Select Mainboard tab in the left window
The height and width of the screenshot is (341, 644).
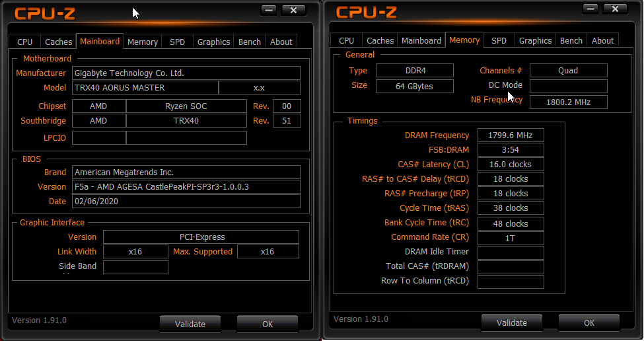100,41
